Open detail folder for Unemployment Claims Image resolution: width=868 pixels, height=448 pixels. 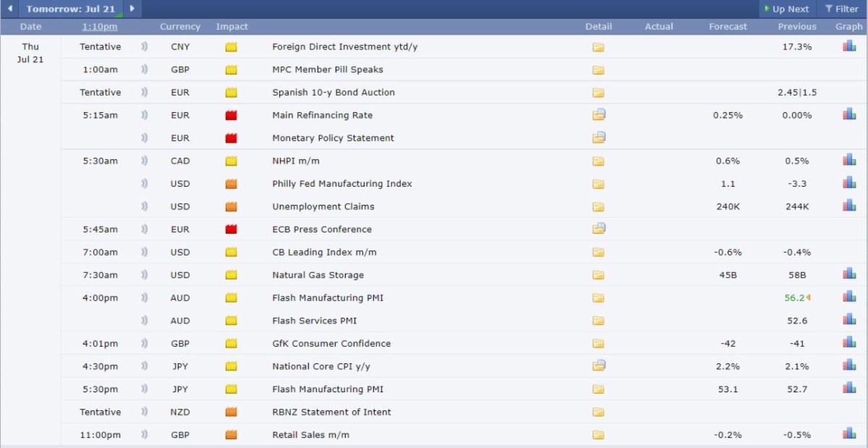(x=598, y=207)
